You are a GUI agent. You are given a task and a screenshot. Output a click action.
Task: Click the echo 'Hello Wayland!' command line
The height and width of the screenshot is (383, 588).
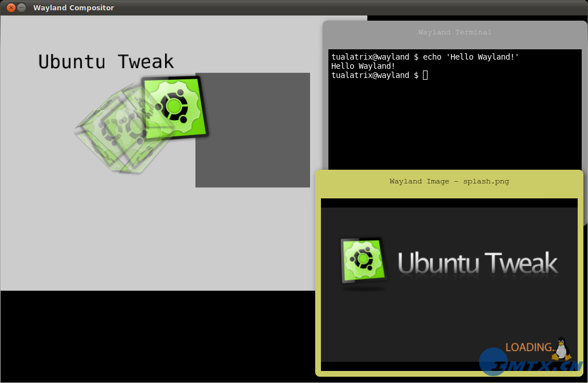point(425,57)
